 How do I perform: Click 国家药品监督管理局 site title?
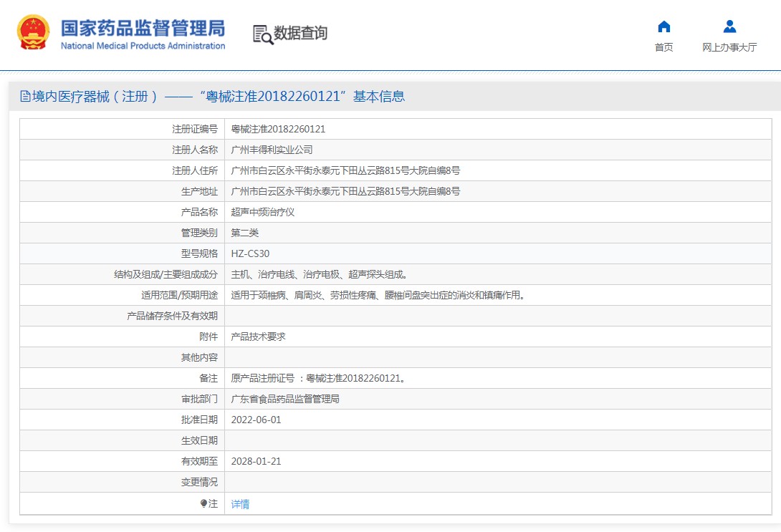tap(143, 29)
